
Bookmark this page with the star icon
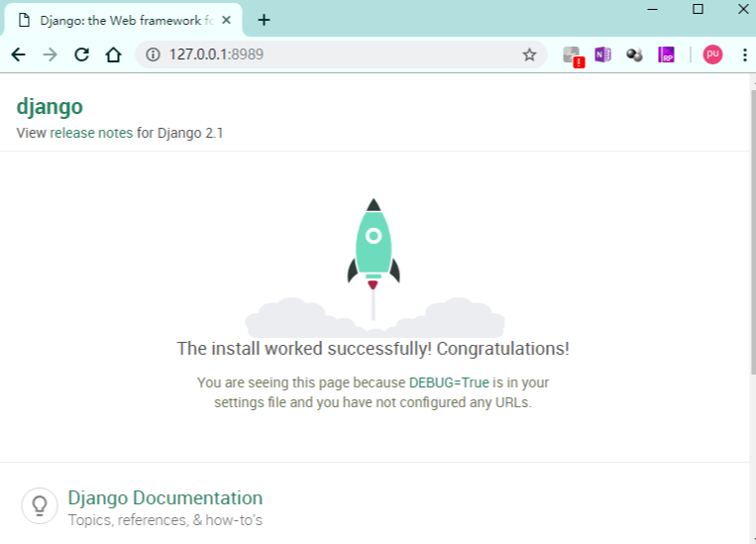[x=529, y=54]
